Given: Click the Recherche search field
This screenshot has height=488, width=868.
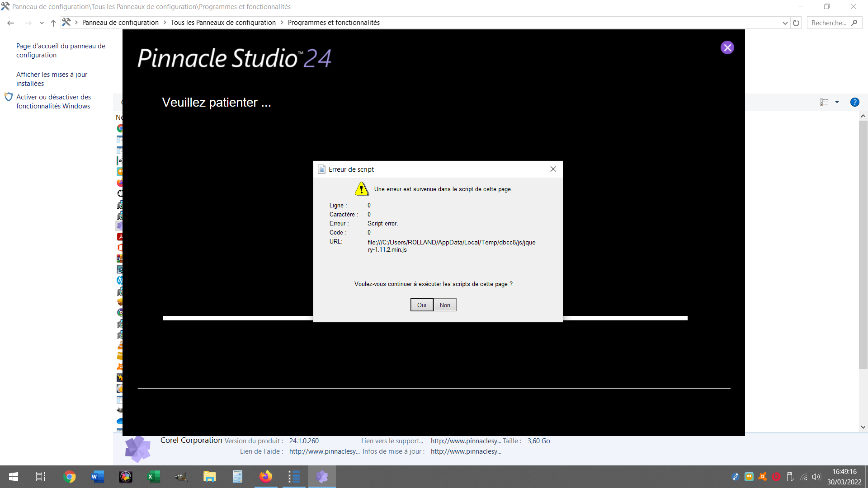Looking at the screenshot, I should click(830, 23).
